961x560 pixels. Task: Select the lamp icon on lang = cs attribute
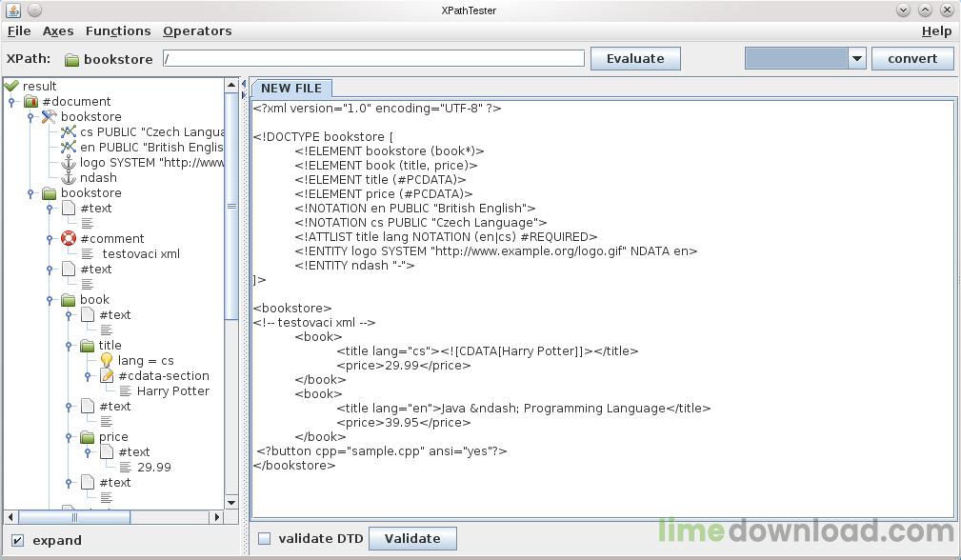pyautogui.click(x=108, y=360)
